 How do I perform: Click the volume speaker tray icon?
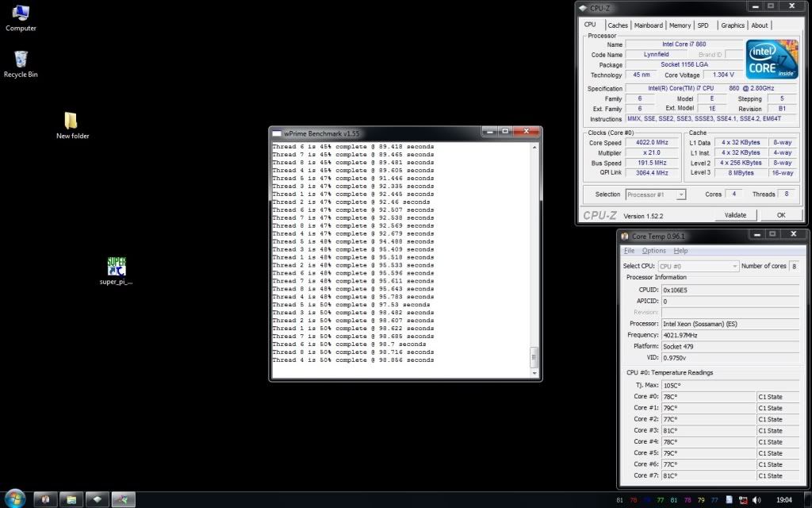[x=756, y=500]
